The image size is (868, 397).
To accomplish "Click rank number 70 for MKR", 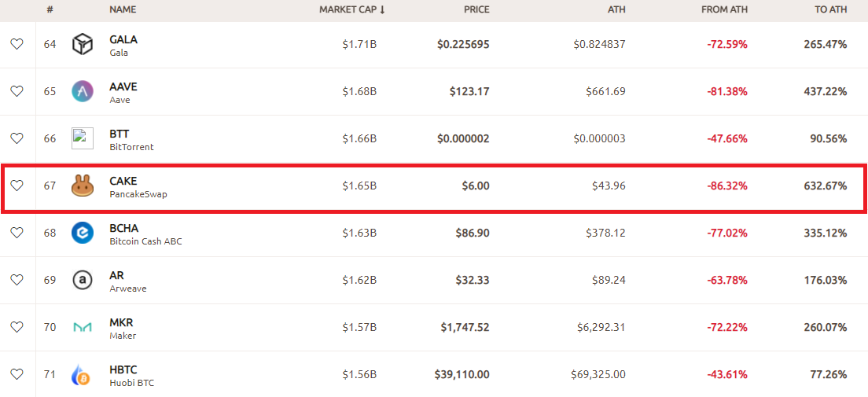I will pos(50,327).
